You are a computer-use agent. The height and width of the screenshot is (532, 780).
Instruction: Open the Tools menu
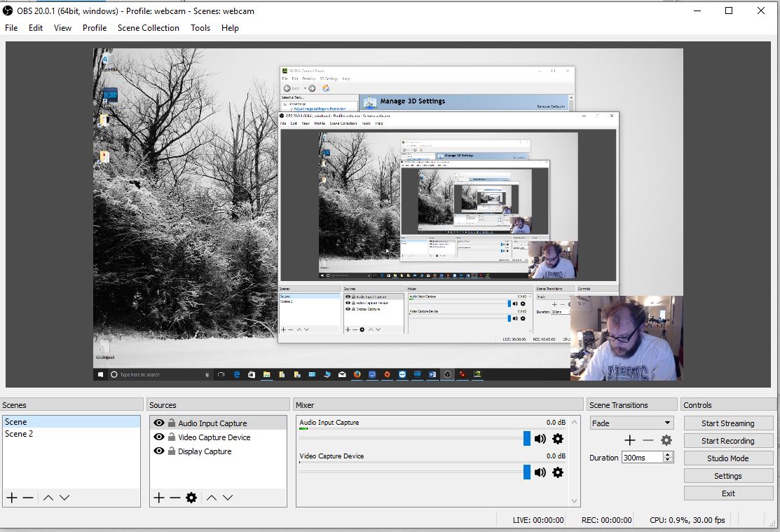pyautogui.click(x=200, y=28)
